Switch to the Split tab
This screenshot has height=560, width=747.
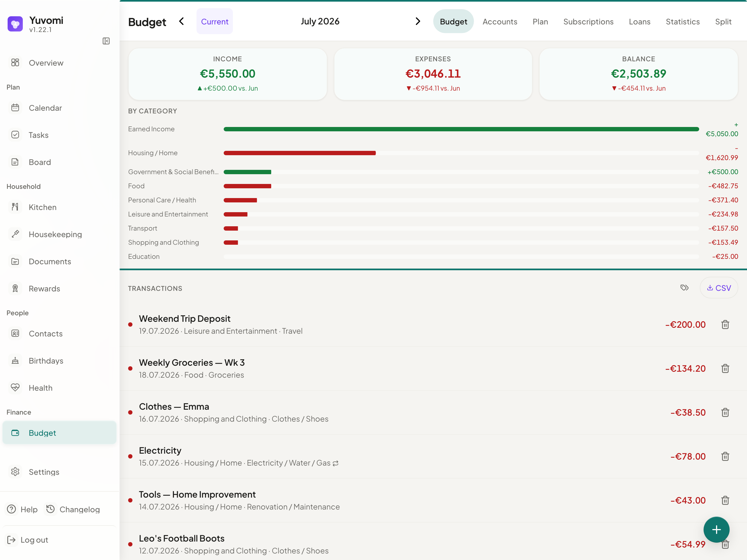tap(723, 21)
